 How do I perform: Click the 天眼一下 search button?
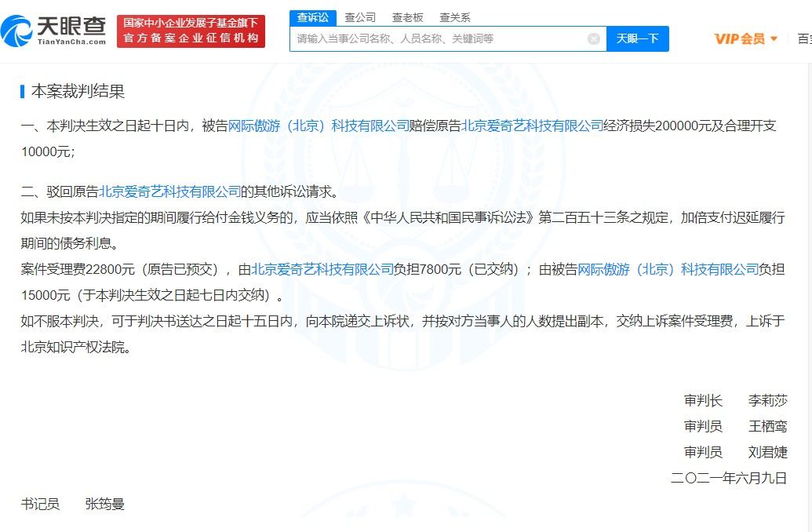pos(638,39)
